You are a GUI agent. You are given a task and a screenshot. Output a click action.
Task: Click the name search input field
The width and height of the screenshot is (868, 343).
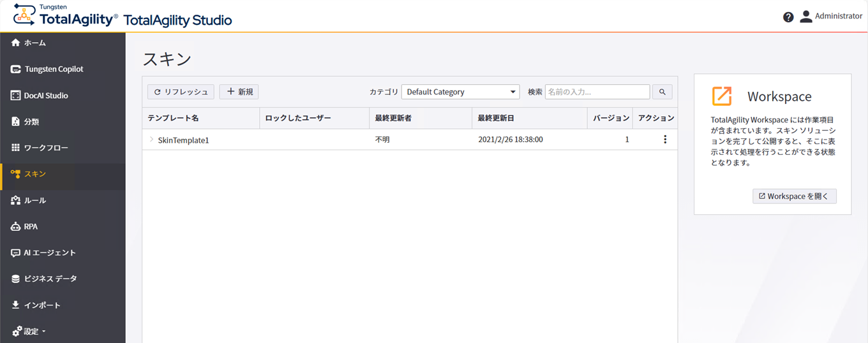tap(597, 92)
